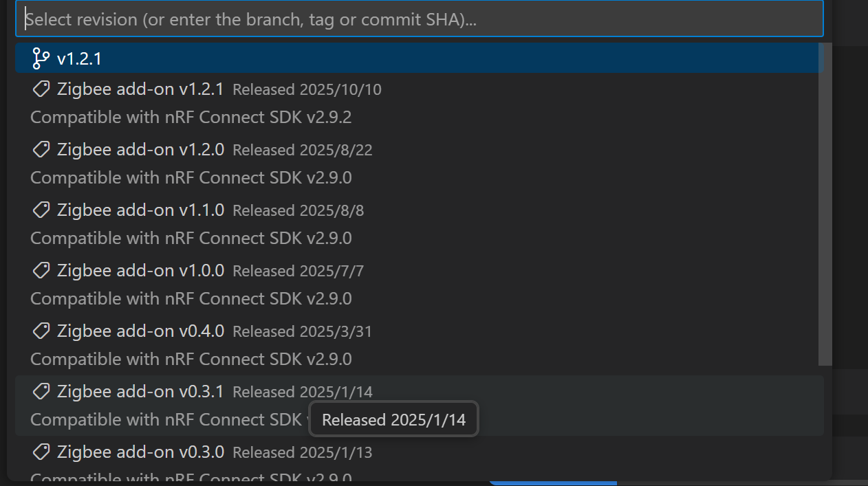This screenshot has width=868, height=486.
Task: Click the 'Released 2025/1/13' date text
Action: pos(303,453)
